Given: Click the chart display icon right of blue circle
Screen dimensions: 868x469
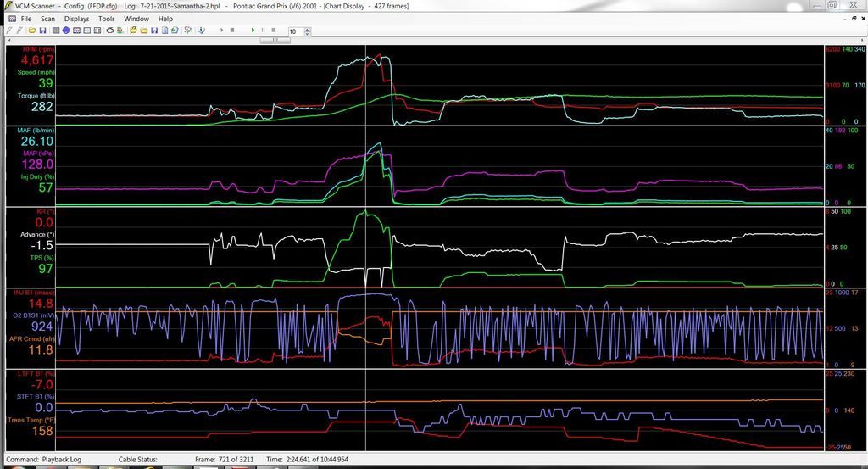Looking at the screenshot, I should click(75, 31).
